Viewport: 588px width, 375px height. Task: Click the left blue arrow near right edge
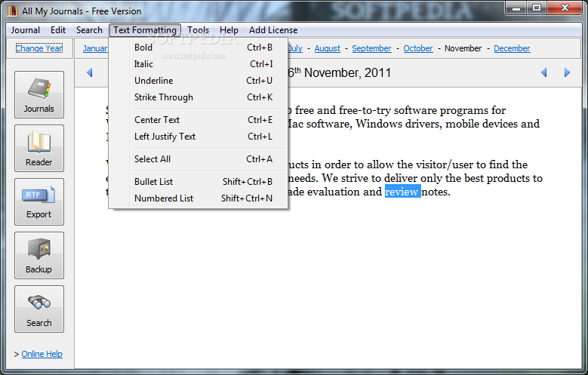(x=543, y=72)
